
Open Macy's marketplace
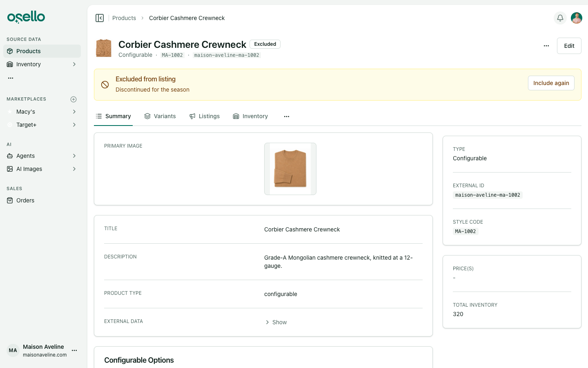point(42,112)
